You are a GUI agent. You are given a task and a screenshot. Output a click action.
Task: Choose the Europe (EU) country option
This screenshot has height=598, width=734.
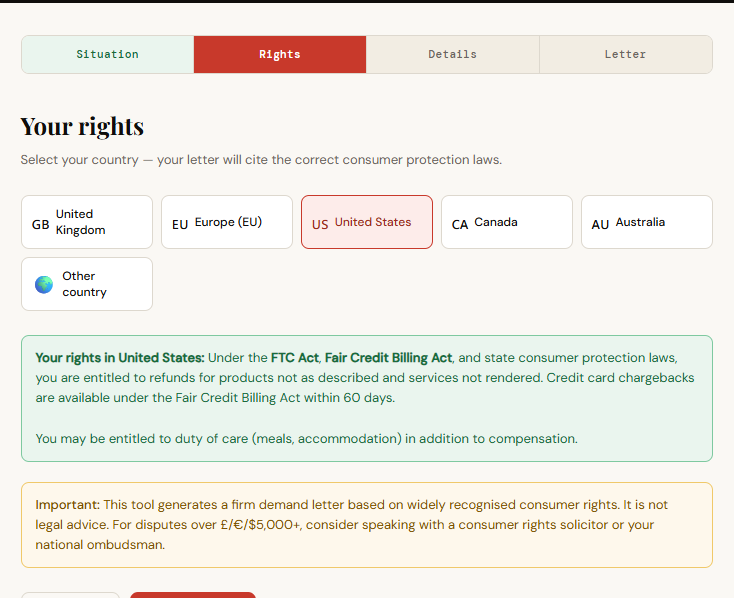point(228,222)
